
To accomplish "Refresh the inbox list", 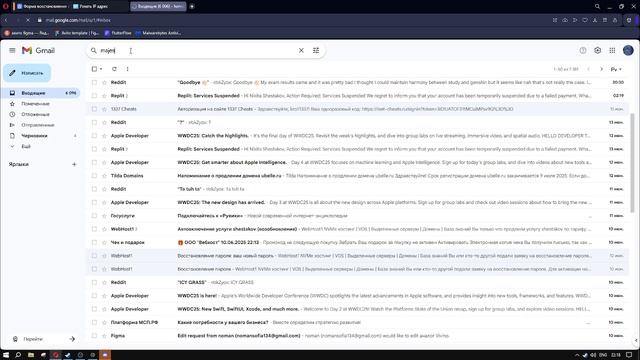I will (114, 69).
